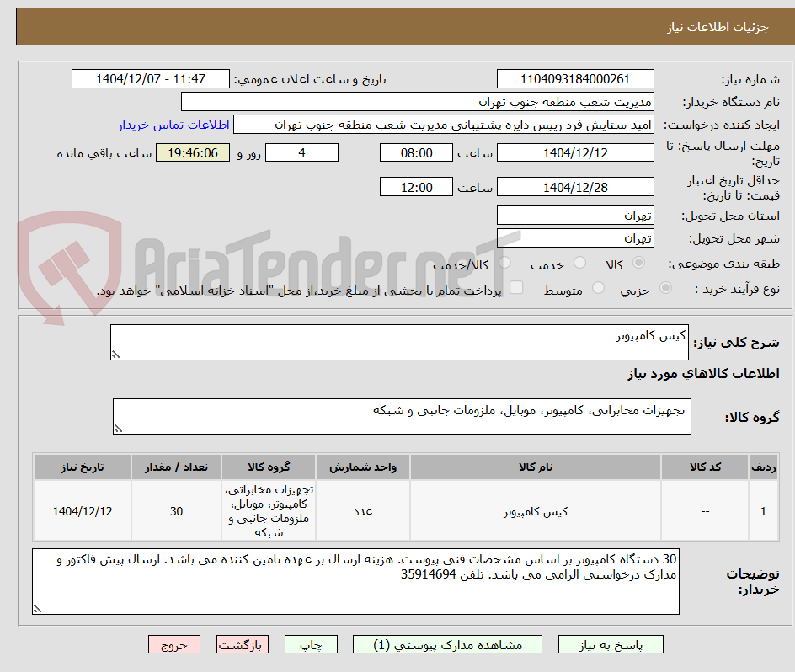Viewport: 795px width, 672px height.
Task: Click the remaining days field showing 4
Action: (x=301, y=152)
